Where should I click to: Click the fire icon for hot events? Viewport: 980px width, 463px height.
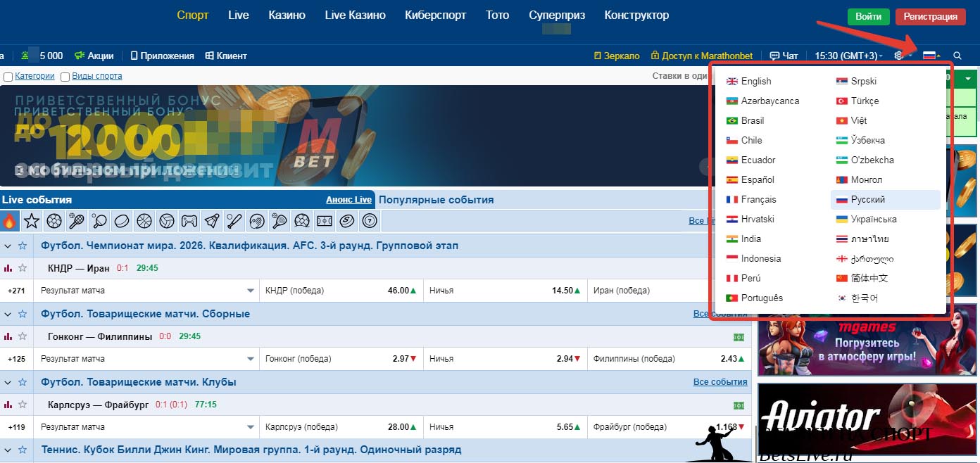click(8, 221)
